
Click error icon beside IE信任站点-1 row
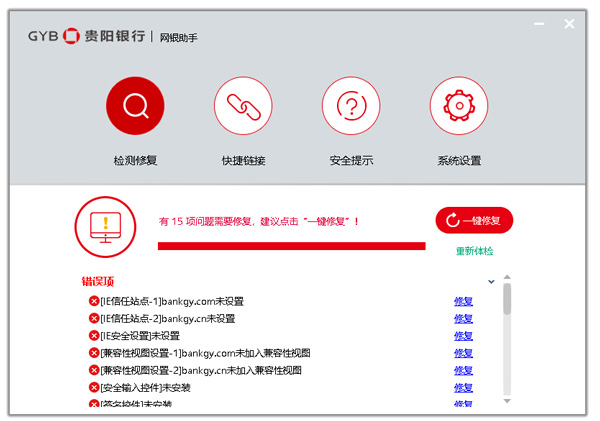tap(94, 301)
